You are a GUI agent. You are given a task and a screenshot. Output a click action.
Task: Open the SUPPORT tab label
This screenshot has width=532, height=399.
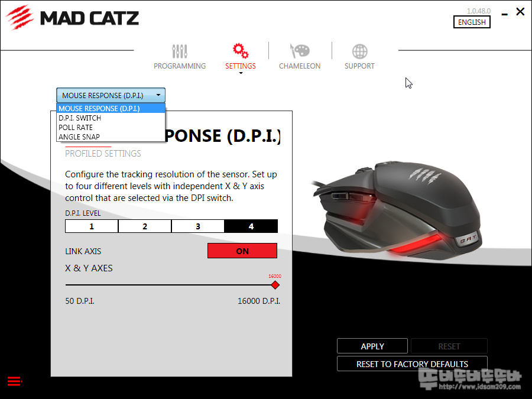click(x=359, y=66)
